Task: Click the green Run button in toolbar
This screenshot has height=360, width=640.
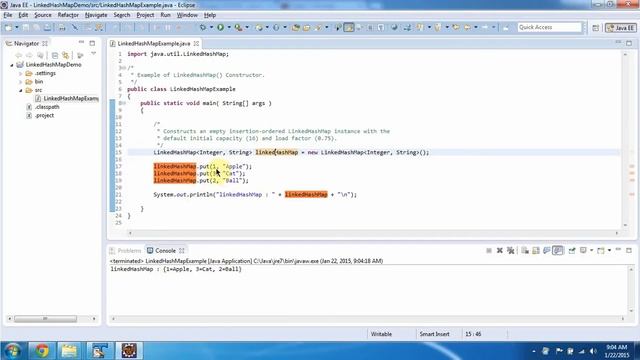Action: (220, 27)
